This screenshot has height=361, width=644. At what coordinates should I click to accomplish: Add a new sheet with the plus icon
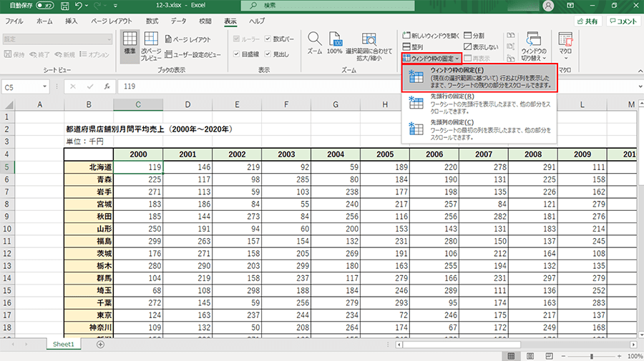(x=100, y=345)
